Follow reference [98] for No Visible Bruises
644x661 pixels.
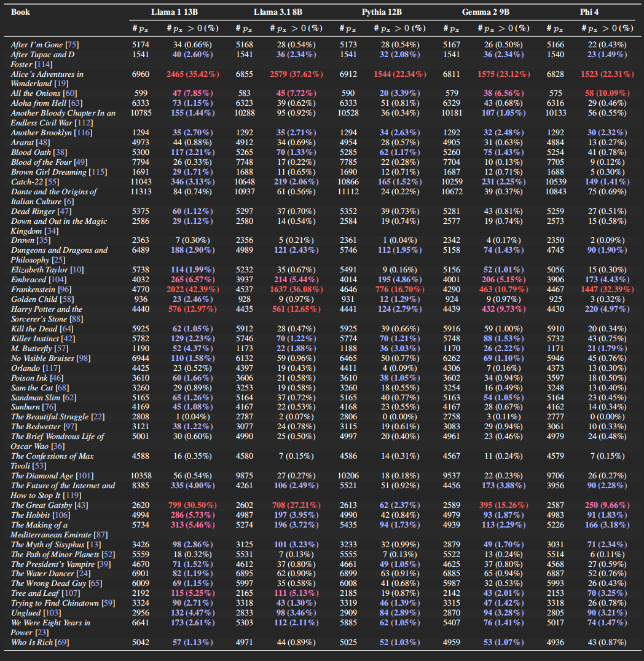(84, 358)
